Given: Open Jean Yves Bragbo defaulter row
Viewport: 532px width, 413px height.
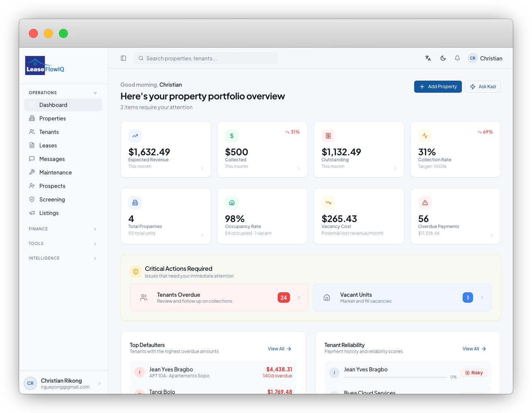Looking at the screenshot, I should [x=213, y=372].
